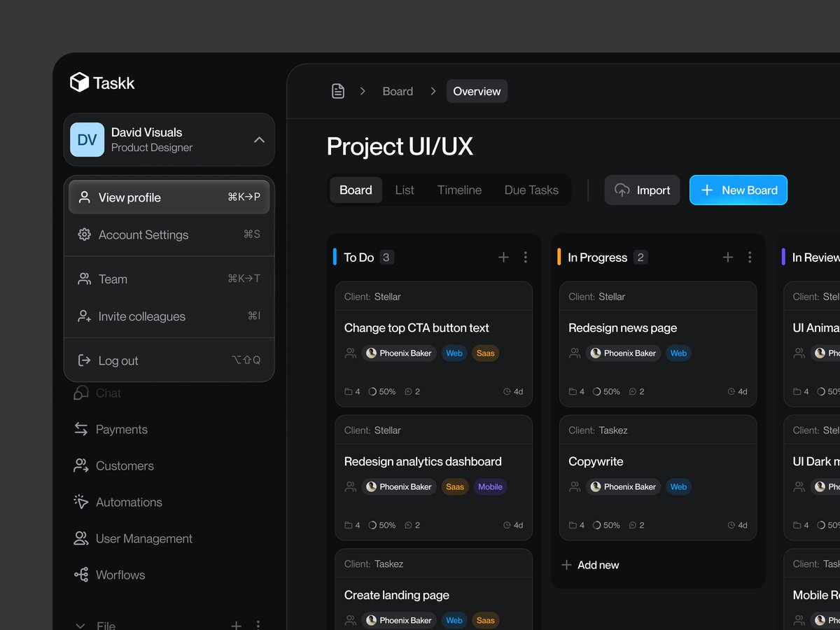The width and height of the screenshot is (840, 630).
Task: Click the In Progress count badge 2
Action: pyautogui.click(x=640, y=257)
